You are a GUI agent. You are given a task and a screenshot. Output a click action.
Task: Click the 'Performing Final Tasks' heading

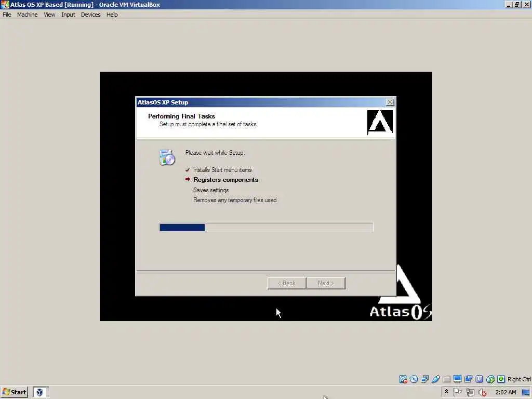pyautogui.click(x=181, y=116)
